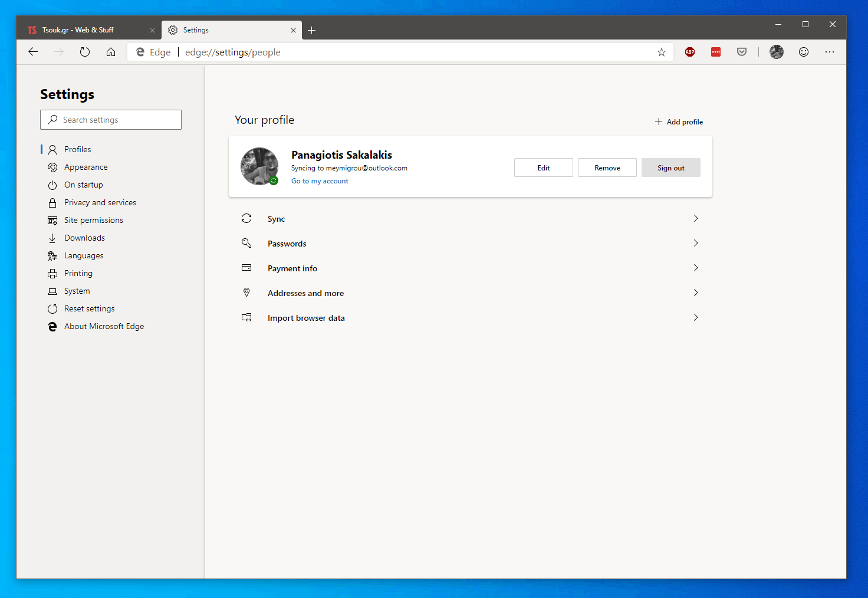Open the Settings and more ellipsis menu
Viewport: 868px width, 598px height.
(830, 52)
